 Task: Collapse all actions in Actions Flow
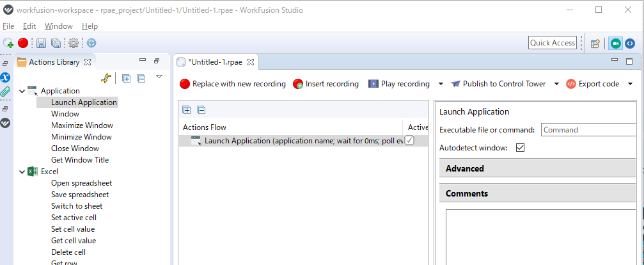pyautogui.click(x=201, y=109)
